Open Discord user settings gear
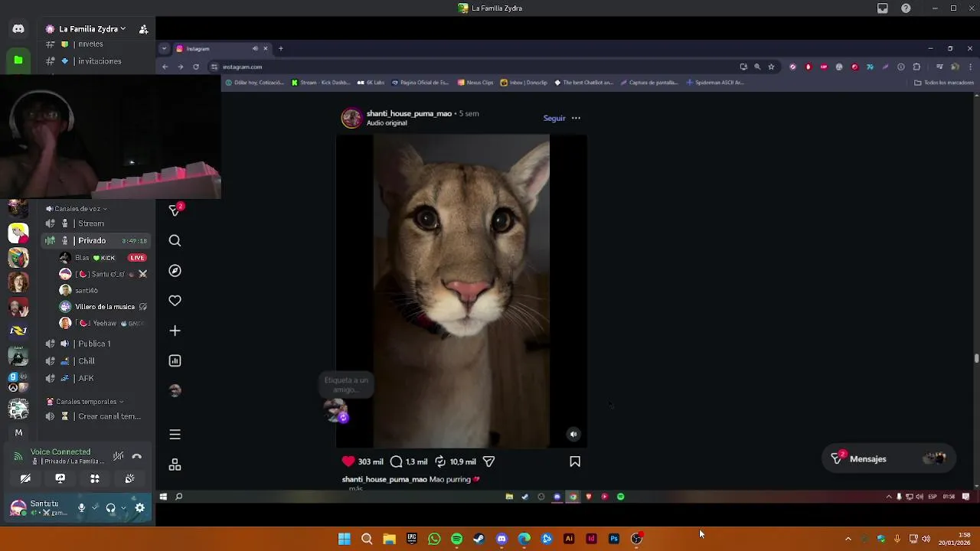Screen dimensions: 980x551 139,507
